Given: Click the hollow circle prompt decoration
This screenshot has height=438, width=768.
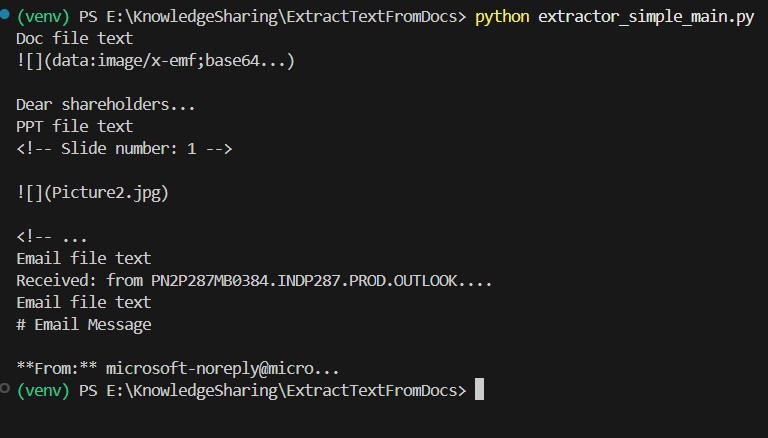Looking at the screenshot, I should tap(5, 388).
